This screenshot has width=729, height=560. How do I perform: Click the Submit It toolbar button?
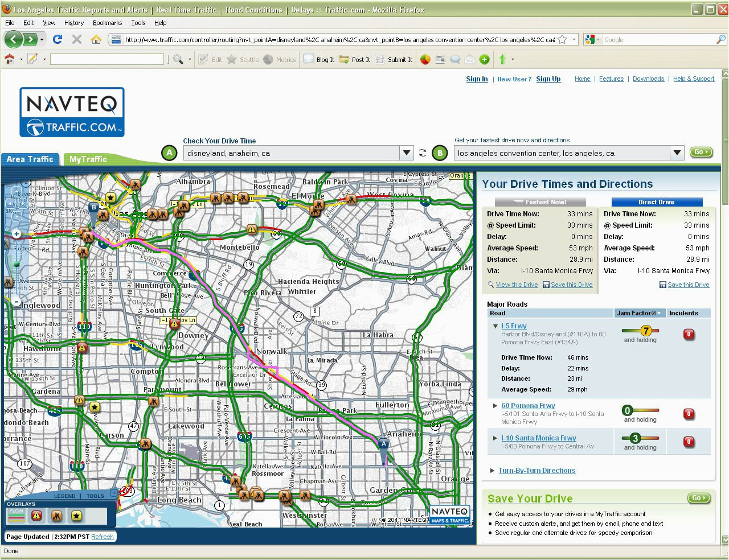[394, 59]
